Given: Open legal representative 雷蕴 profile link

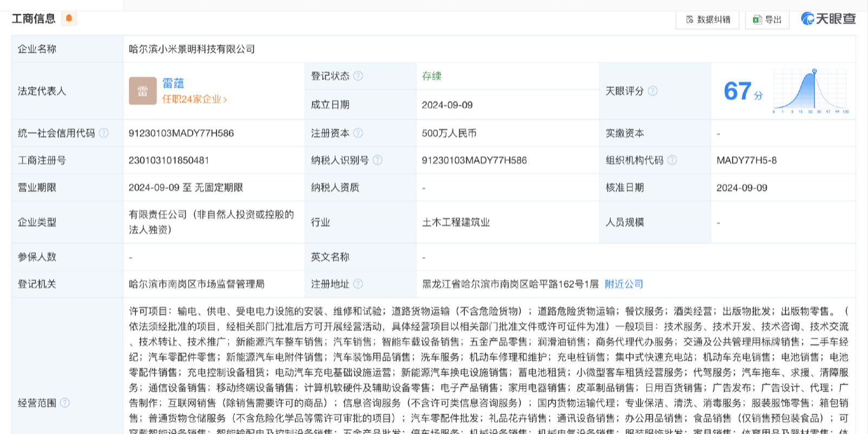Looking at the screenshot, I should [173, 83].
